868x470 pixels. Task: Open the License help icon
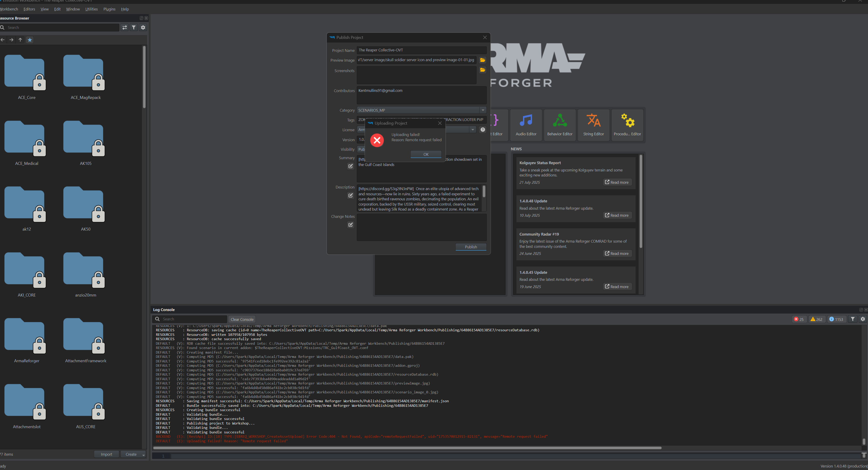pos(483,130)
